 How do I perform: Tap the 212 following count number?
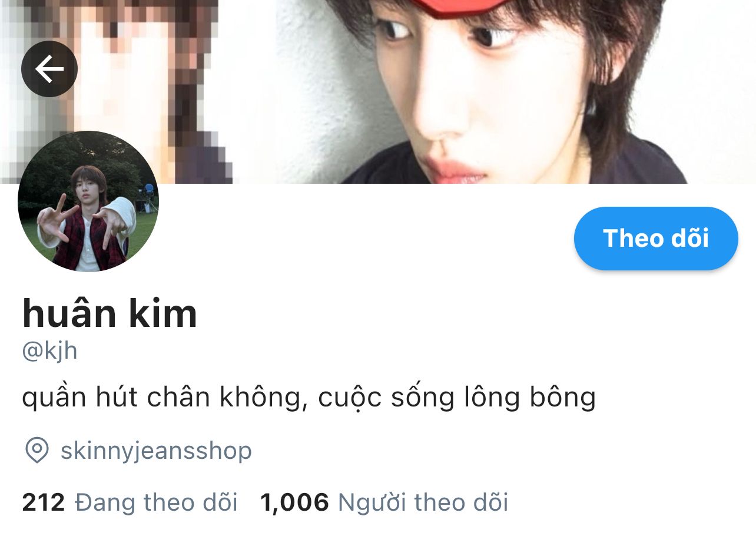click(44, 502)
